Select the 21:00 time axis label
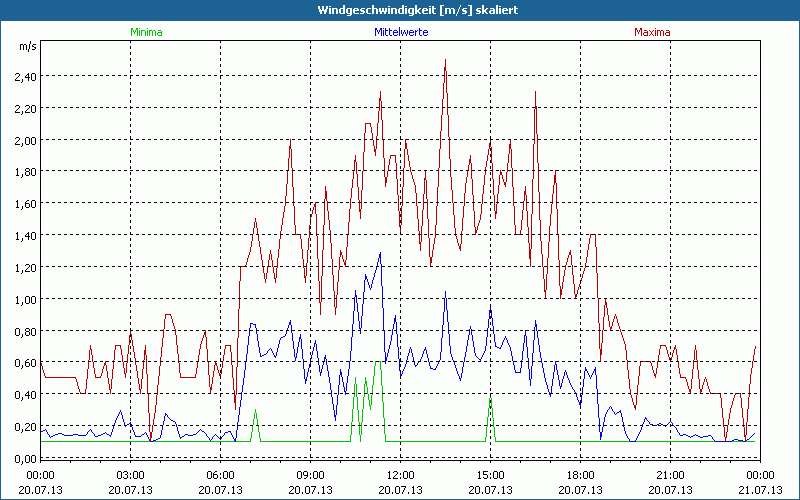 coord(670,475)
